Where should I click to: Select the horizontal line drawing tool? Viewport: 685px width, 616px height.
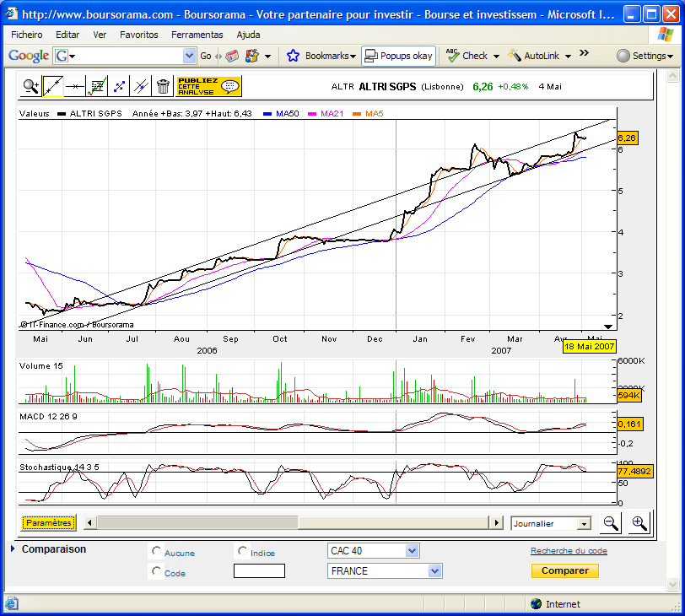click(x=75, y=86)
